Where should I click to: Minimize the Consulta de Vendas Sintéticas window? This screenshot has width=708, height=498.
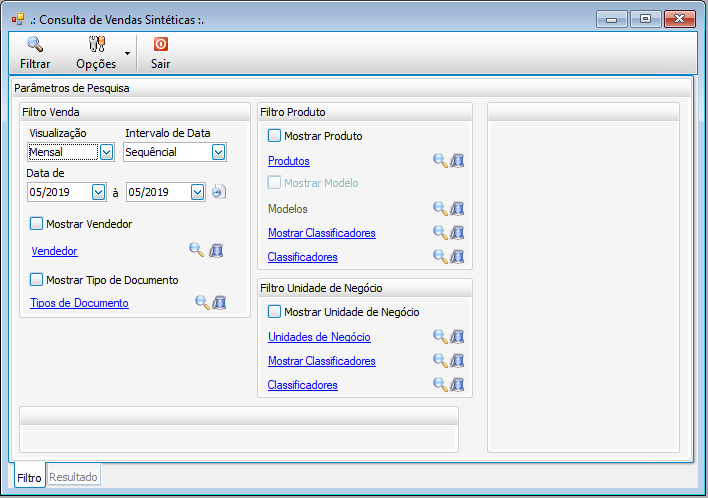click(612, 19)
